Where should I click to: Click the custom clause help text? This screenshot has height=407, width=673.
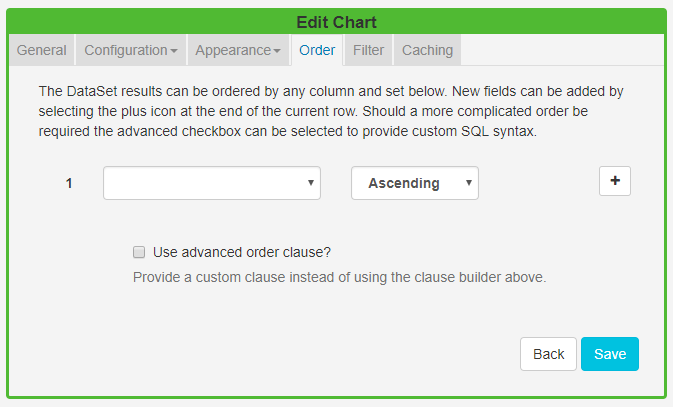339,277
